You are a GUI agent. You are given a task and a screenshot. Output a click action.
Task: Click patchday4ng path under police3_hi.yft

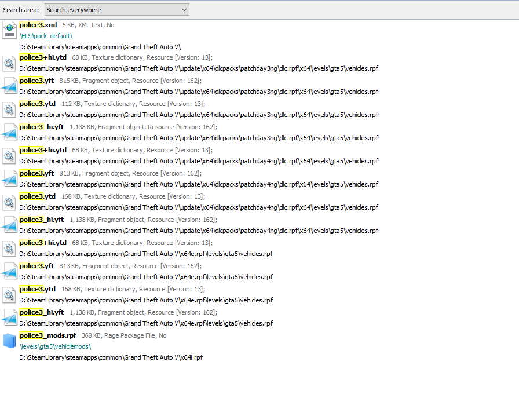(x=199, y=231)
